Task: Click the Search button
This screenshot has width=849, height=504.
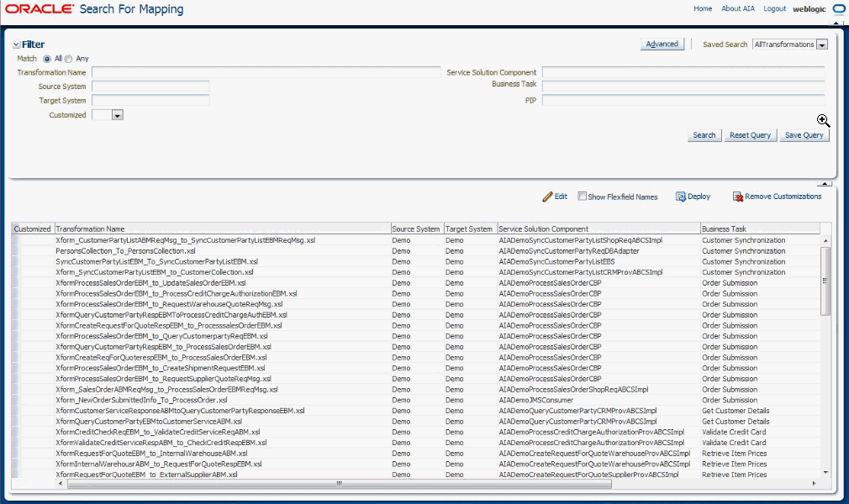Action: pos(704,135)
